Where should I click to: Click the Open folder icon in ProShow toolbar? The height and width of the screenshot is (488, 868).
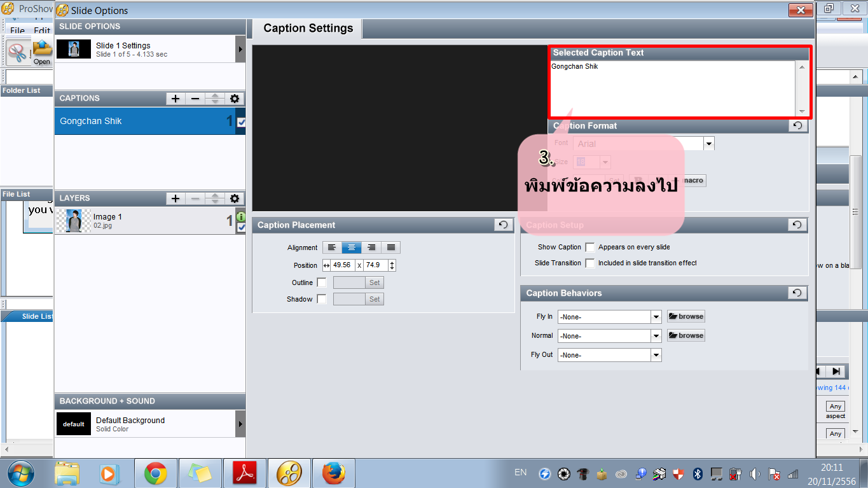click(x=42, y=51)
